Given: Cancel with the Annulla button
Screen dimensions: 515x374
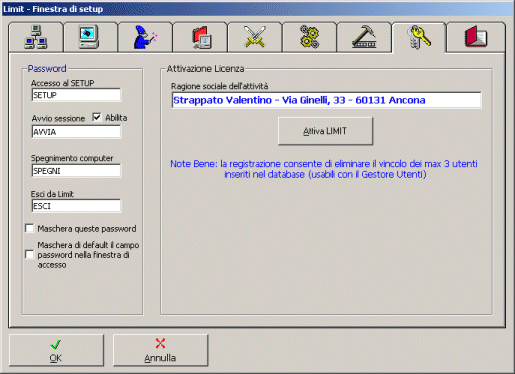Looking at the screenshot, I should [160, 350].
